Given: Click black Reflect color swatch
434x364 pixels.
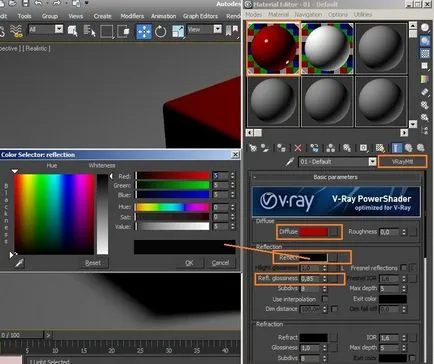Looking at the screenshot, I should pos(313,257).
